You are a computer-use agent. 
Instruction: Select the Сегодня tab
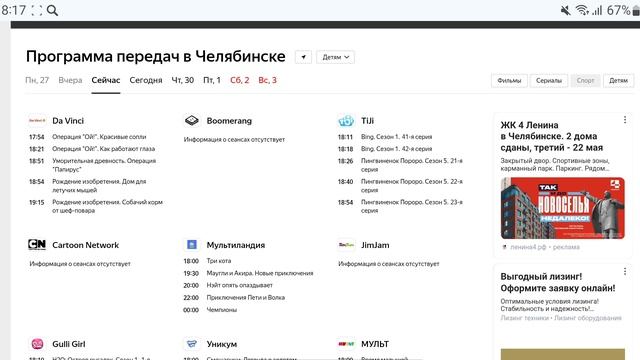(146, 80)
